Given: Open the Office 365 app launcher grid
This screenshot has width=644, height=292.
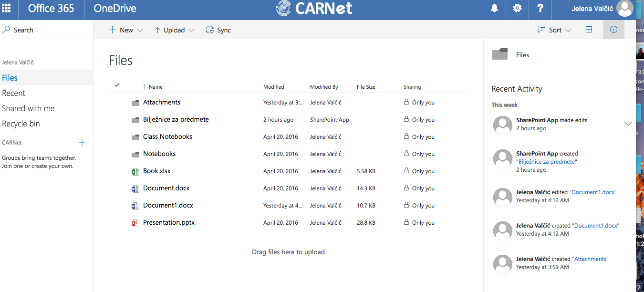Looking at the screenshot, I should (7, 8).
